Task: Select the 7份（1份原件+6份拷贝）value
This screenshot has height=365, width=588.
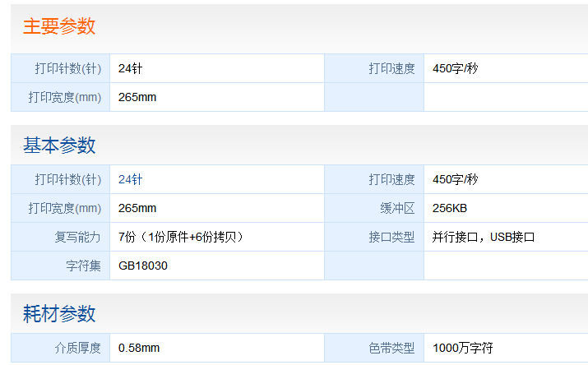Action: point(181,237)
